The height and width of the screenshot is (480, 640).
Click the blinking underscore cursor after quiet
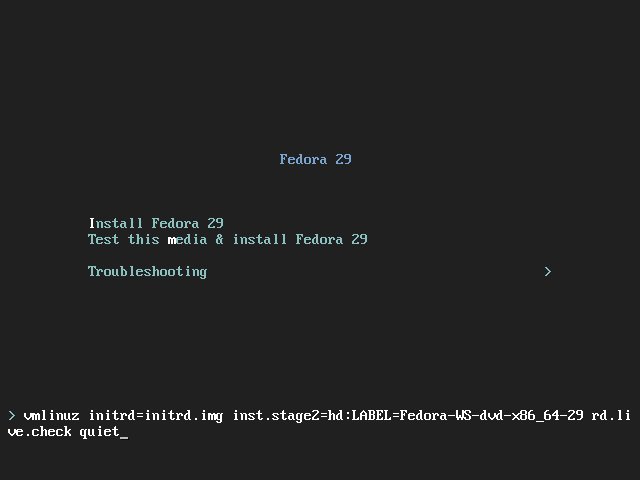(x=124, y=438)
